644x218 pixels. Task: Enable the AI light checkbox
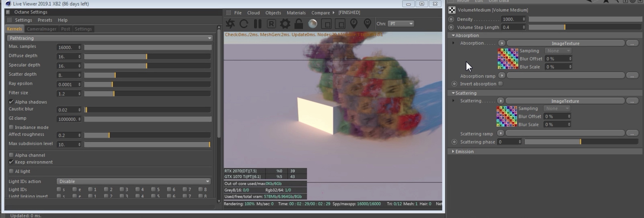tap(11, 171)
